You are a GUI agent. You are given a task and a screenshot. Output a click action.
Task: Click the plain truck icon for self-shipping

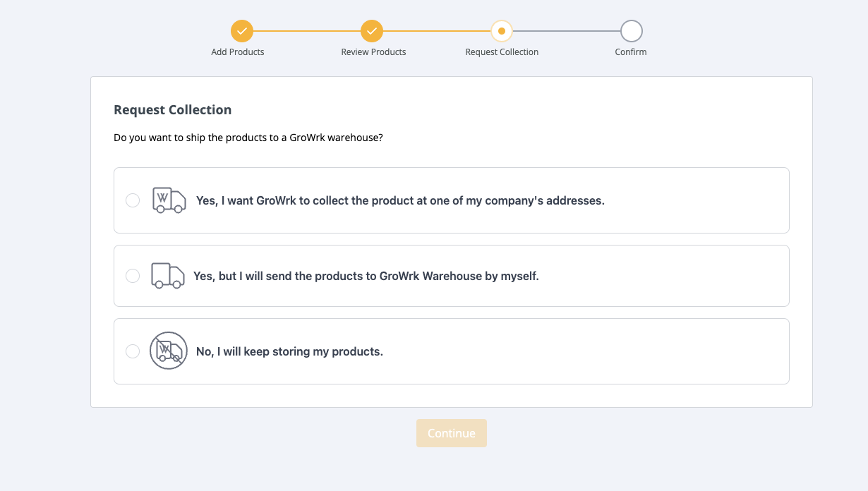[x=168, y=276]
